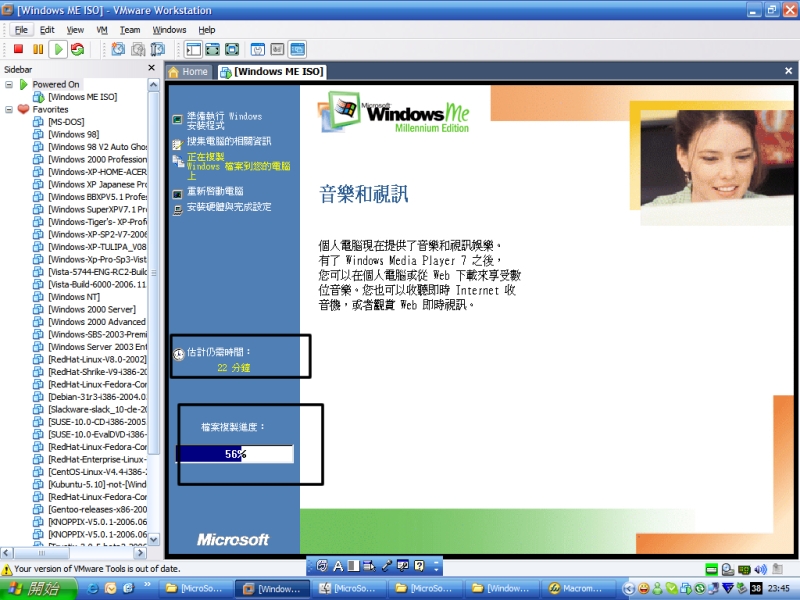The width and height of the screenshot is (800, 600).
Task: Click the sidebar scroll down arrow
Action: point(154,539)
